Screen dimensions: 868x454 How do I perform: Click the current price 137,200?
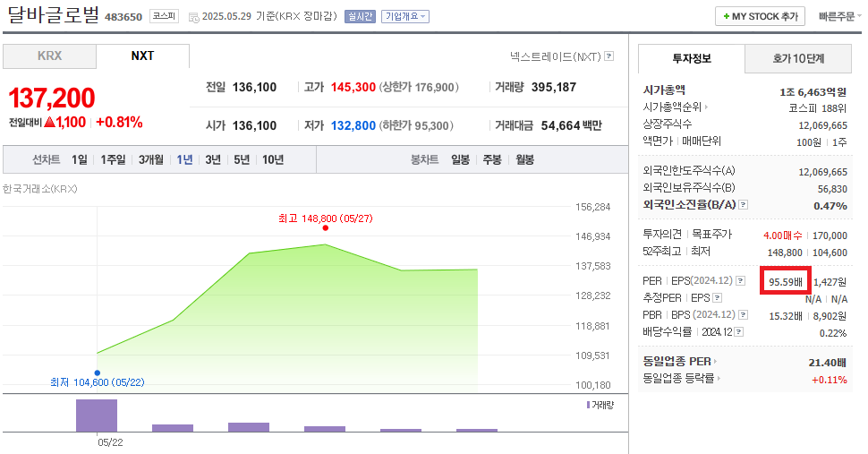pos(52,98)
